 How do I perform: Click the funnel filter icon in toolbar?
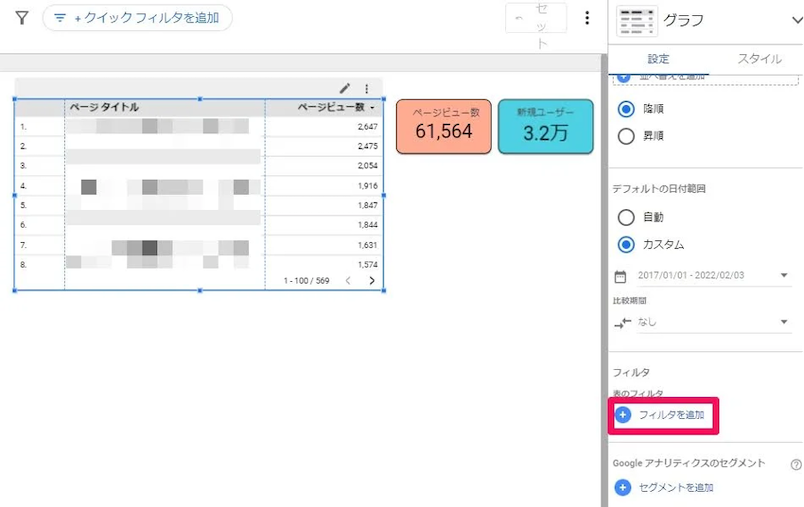coord(22,18)
